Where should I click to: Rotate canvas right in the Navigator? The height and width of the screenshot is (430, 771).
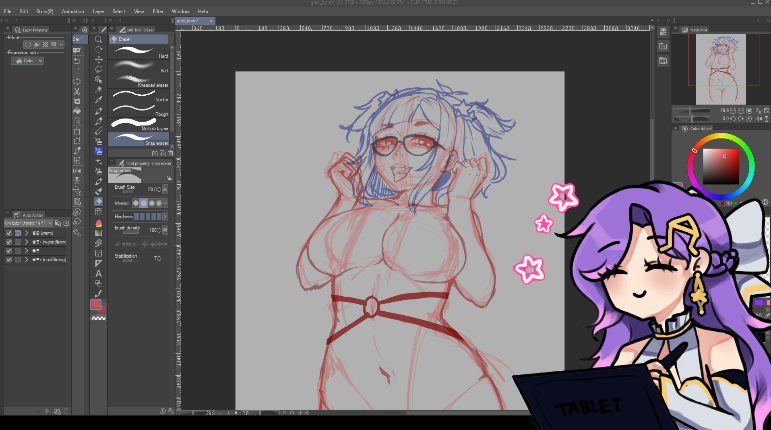point(741,118)
